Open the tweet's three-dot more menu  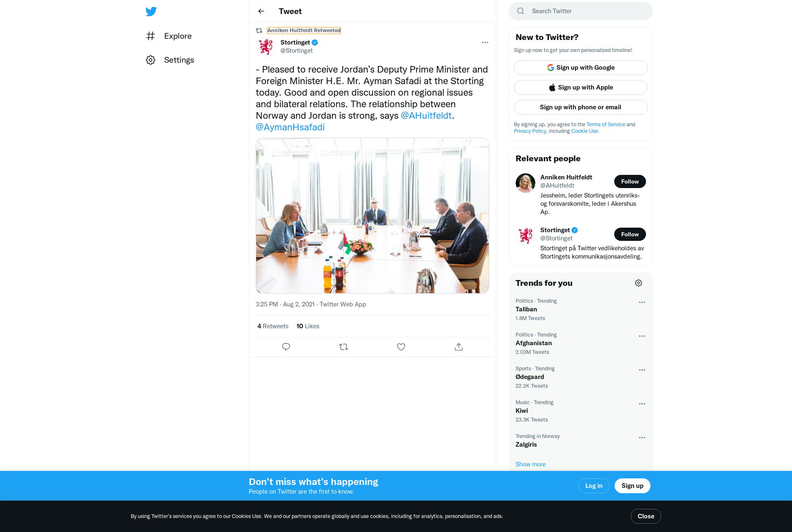pos(485,42)
